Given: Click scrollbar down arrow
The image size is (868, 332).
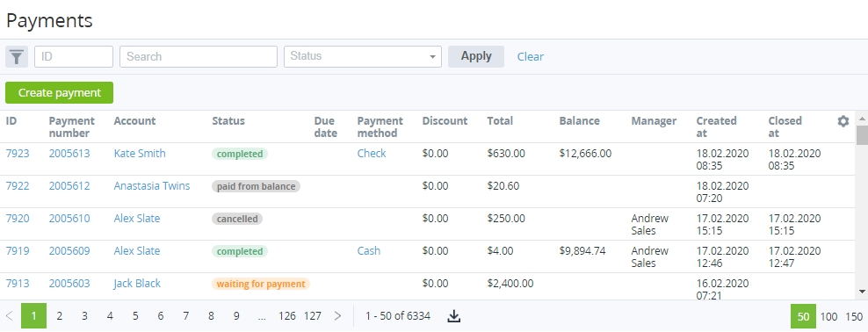Looking at the screenshot, I should (862, 291).
